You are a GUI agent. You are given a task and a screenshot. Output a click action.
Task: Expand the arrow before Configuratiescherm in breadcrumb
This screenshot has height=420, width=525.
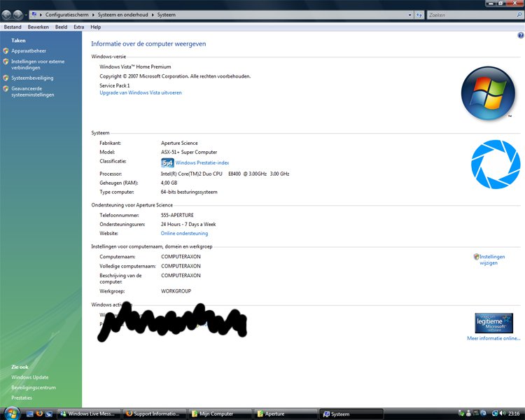(41, 15)
